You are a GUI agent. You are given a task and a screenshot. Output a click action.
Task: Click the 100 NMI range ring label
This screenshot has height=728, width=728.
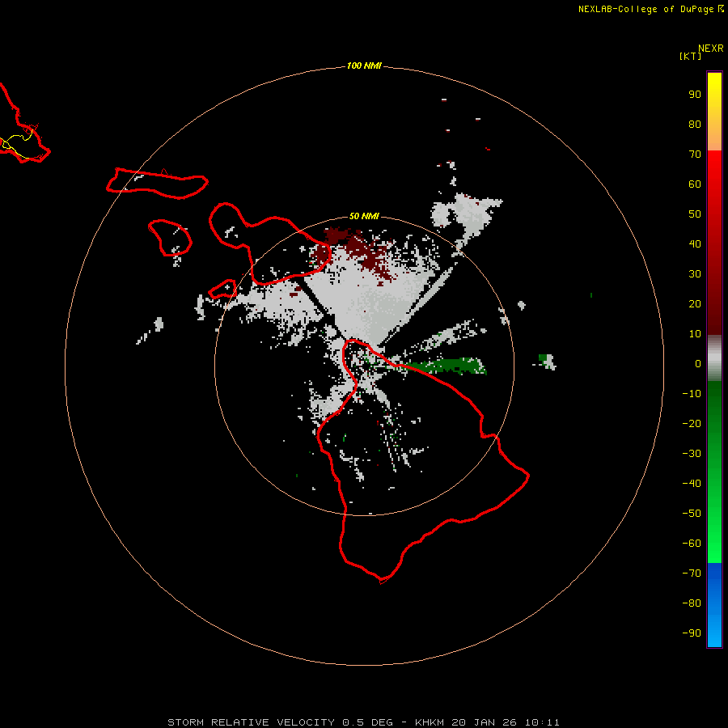pos(364,66)
